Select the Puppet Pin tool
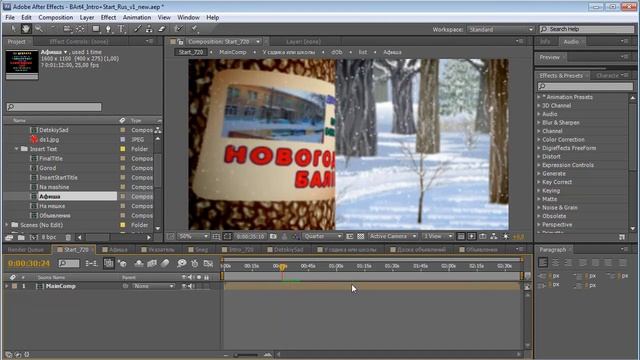Viewport: 640px width, 360px height. [195, 29]
